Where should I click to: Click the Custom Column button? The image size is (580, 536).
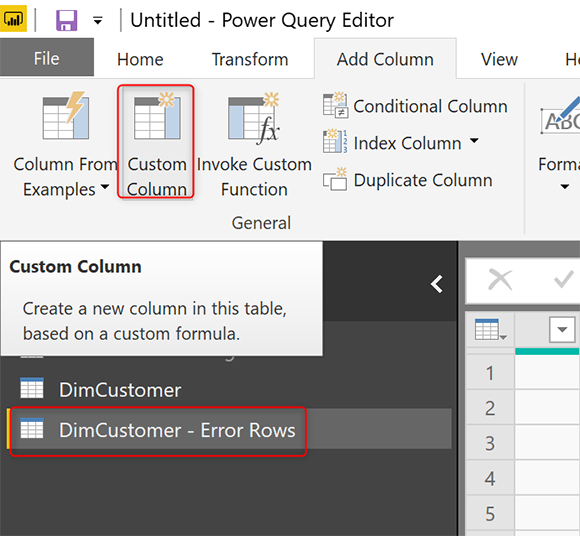(x=156, y=141)
